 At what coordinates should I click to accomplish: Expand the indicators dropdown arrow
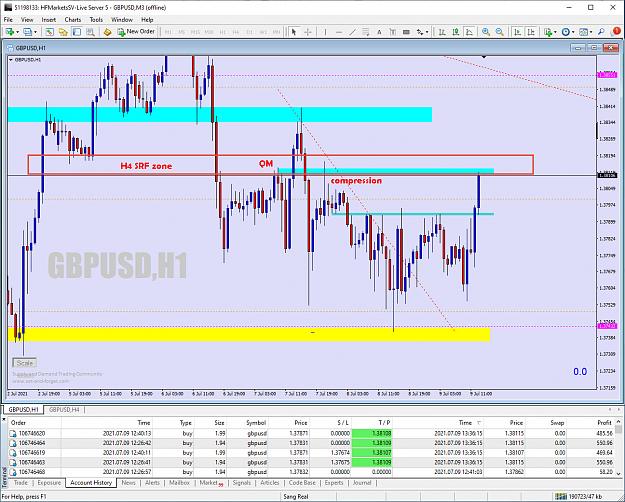point(555,32)
